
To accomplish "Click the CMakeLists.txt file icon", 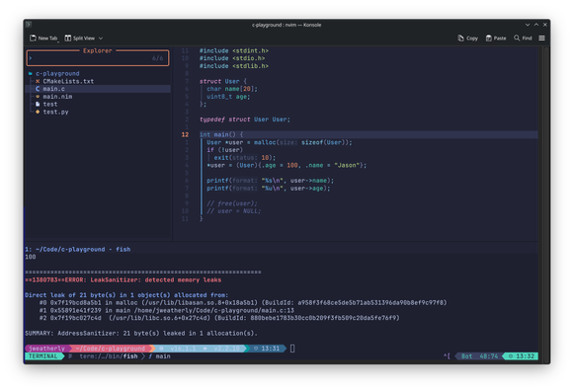I will click(38, 81).
